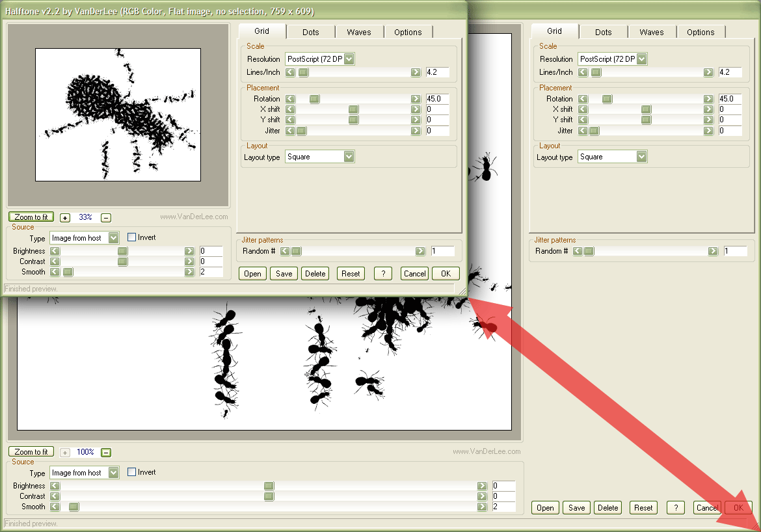Screen dimensions: 761x532
Task: Click right arrow of Brightness slider in larger window
Action: tap(482, 486)
